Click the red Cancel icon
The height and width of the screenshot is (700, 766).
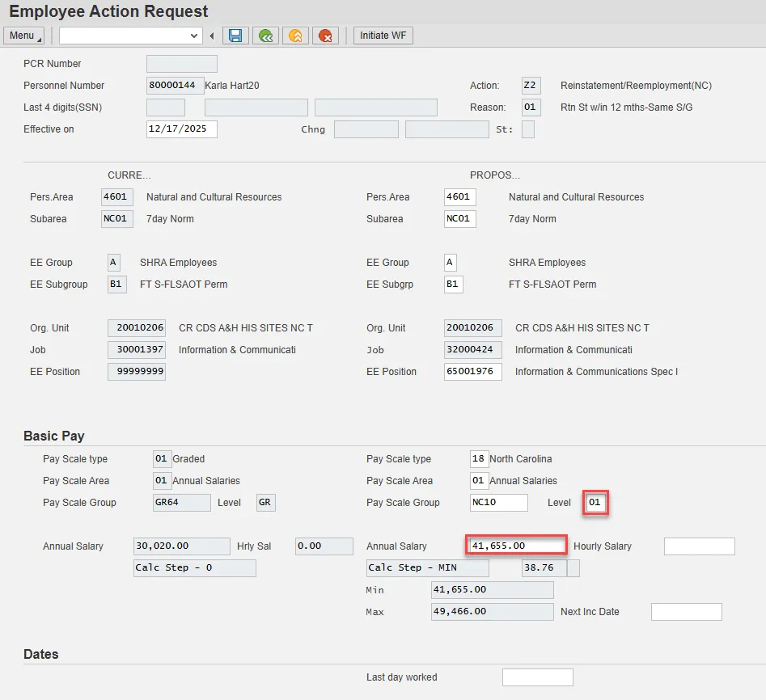pyautogui.click(x=325, y=36)
